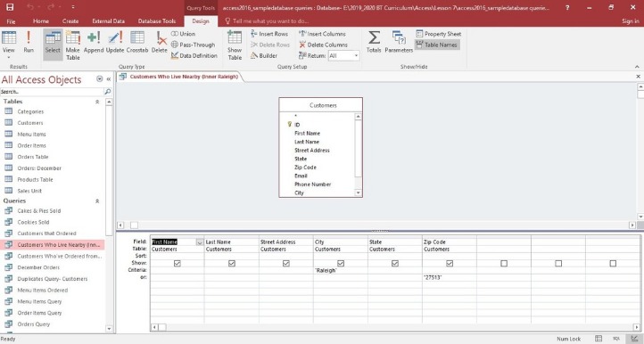This screenshot has width=644, height=344.
Task: Open the External Data ribbon tab
Action: point(109,20)
